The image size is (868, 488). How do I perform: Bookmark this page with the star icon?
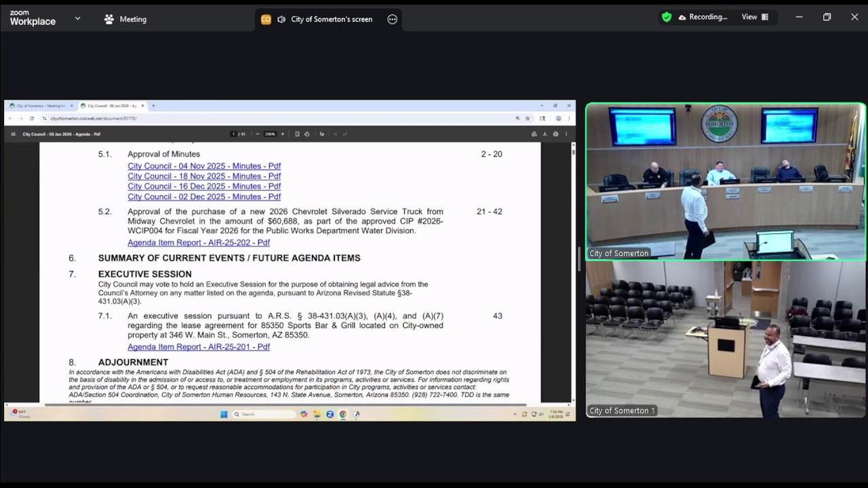pos(528,119)
